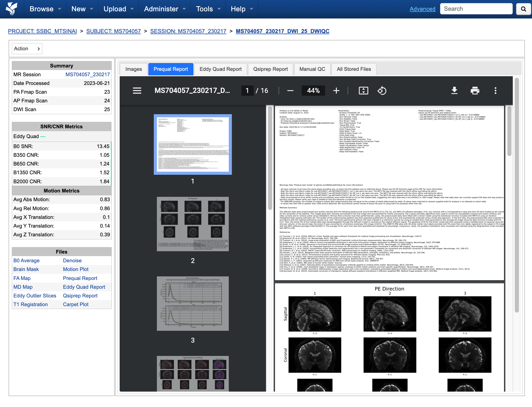Open the PDF viewer more-options menu

495,91
